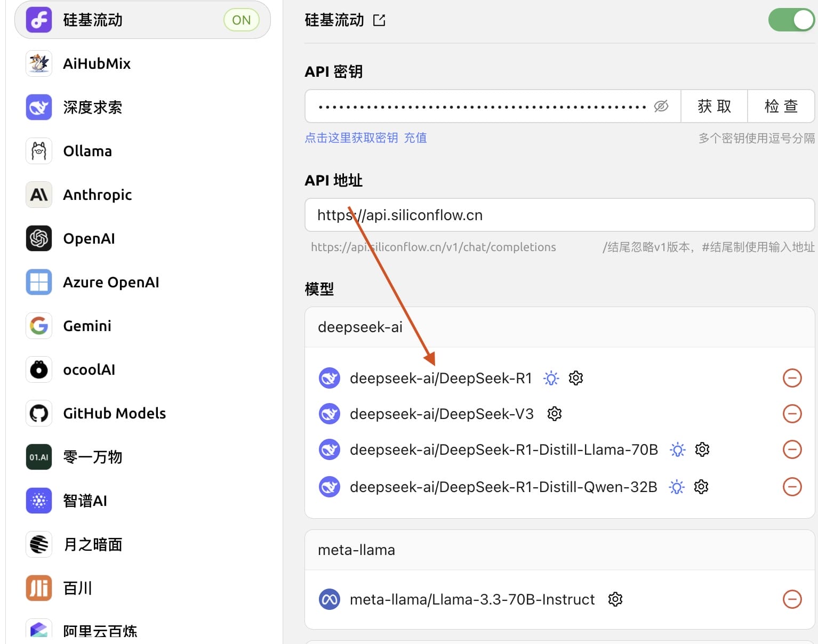Click the Meta logo beside Llama-3.3-70B-Instruct
818x644 pixels.
330,599
